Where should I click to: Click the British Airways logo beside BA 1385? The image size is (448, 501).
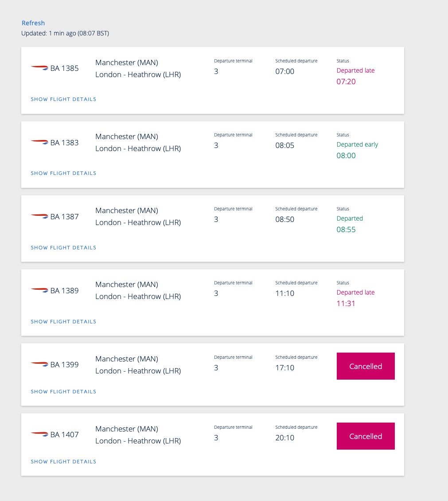[39, 67]
